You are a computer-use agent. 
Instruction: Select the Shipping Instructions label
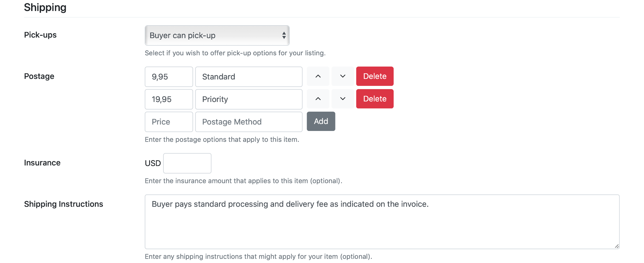click(x=64, y=204)
